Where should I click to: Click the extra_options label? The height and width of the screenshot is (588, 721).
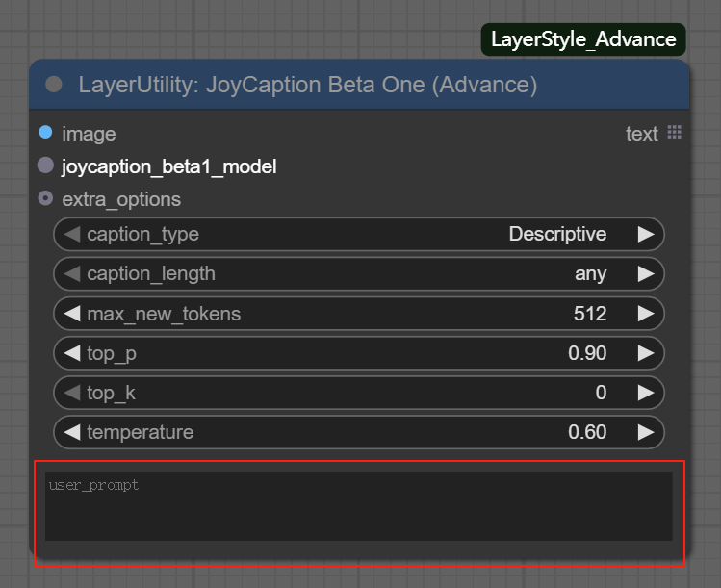[121, 200]
